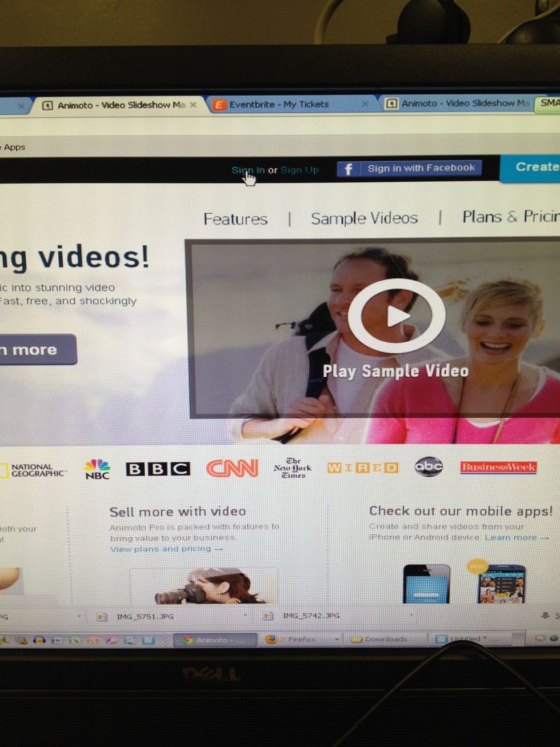Click the download arrow icon on the downloads bar

click(x=545, y=615)
